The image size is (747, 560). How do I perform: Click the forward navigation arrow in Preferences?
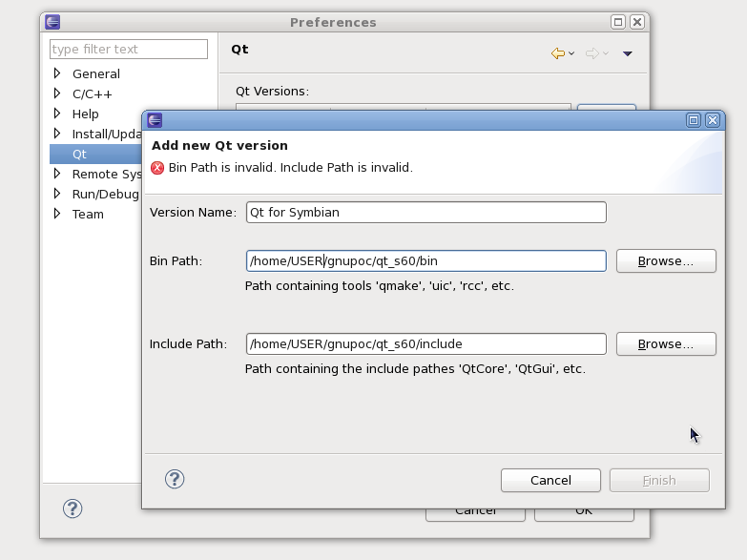[591, 53]
